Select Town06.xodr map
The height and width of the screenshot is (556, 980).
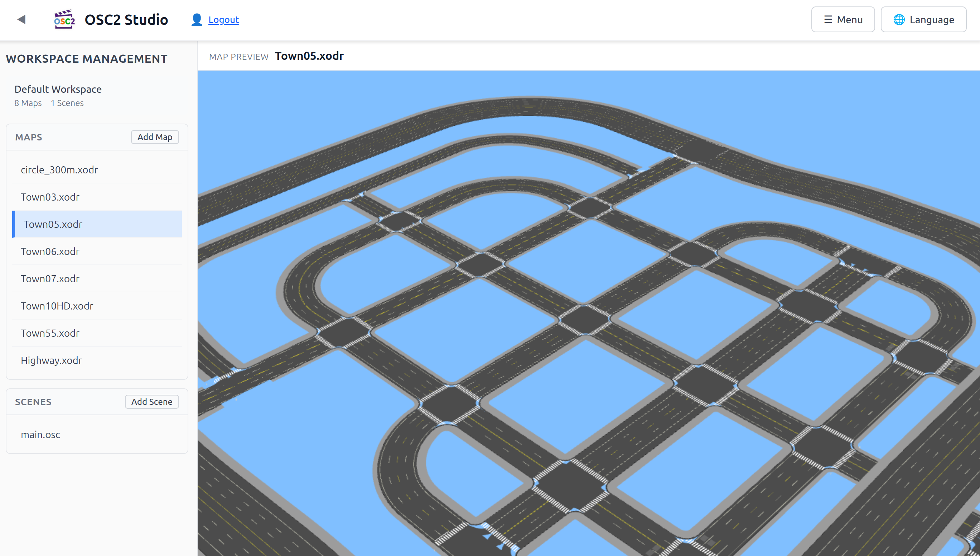pyautogui.click(x=97, y=251)
